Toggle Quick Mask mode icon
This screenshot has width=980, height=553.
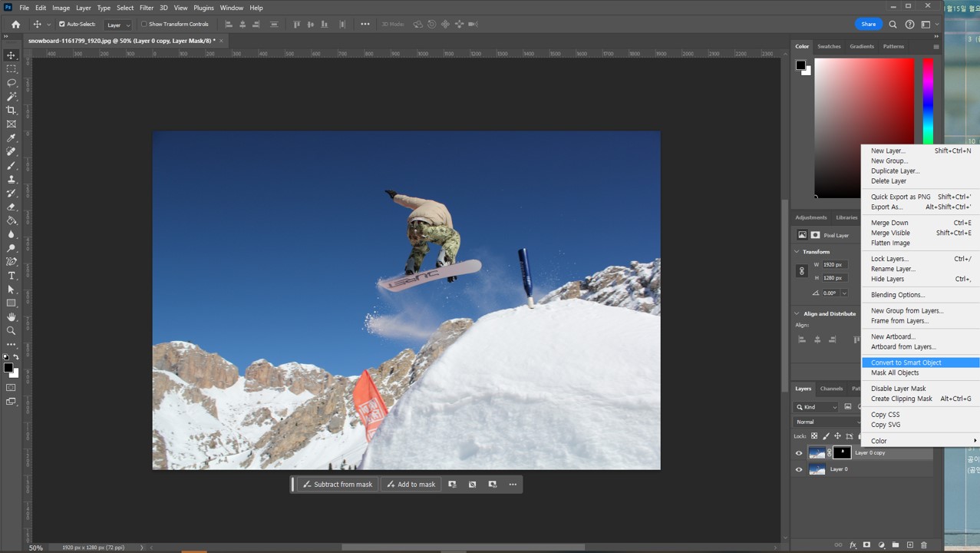click(x=11, y=388)
